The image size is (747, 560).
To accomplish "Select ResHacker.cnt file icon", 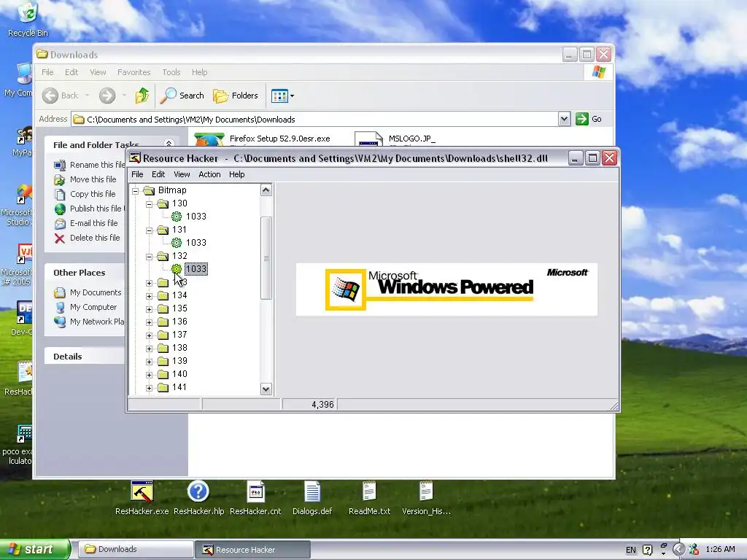I will [x=256, y=491].
